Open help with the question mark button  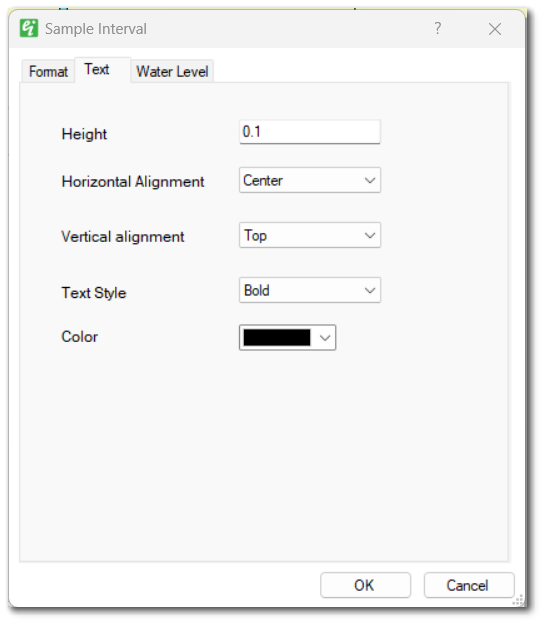click(437, 28)
